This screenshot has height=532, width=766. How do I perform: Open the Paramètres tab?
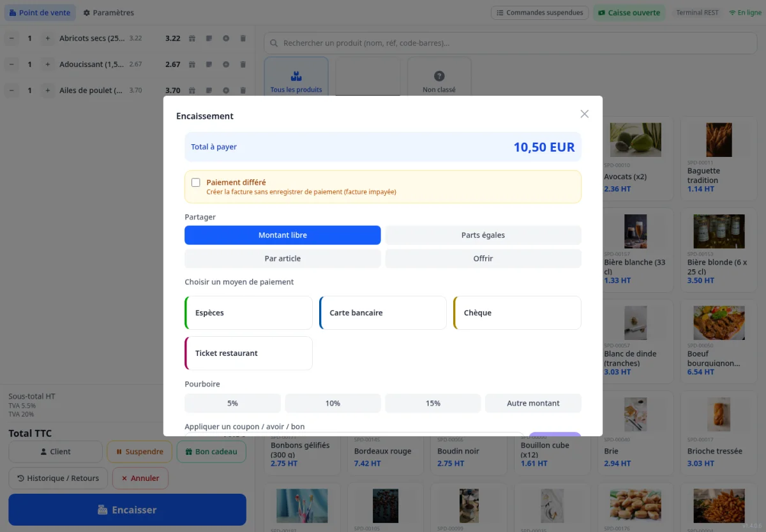109,13
